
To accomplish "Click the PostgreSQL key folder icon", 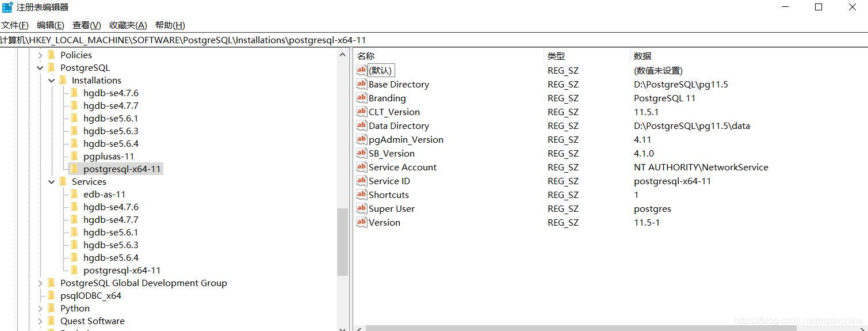I will (x=51, y=67).
